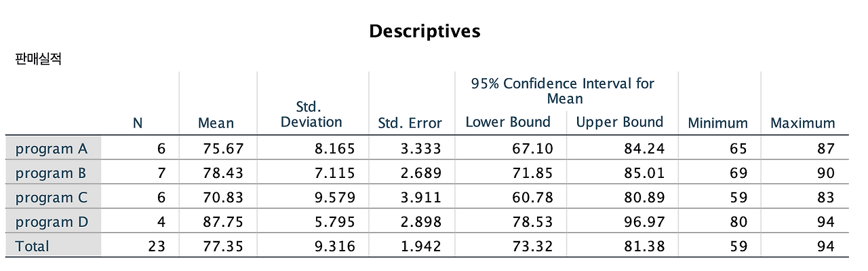Click the Upper Bound column header
Screen dimensions: 868x271
620,122
